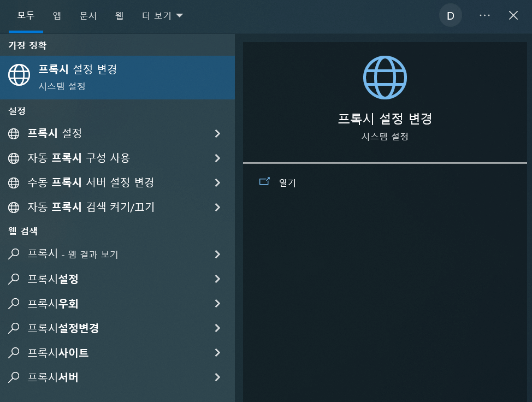Select the globe icon beside 프록시 설정
Screen dimensions: 532x402
click(14, 133)
